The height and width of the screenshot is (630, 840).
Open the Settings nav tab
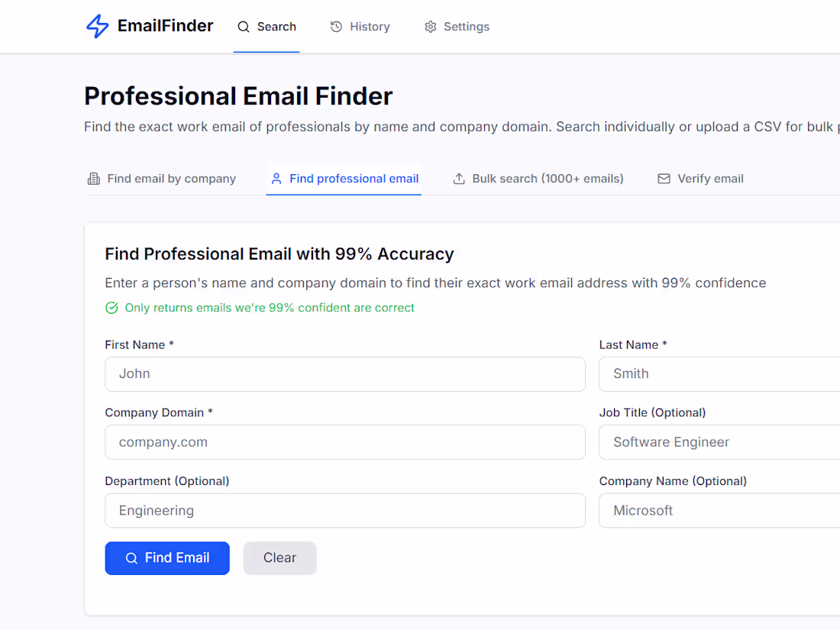click(457, 27)
